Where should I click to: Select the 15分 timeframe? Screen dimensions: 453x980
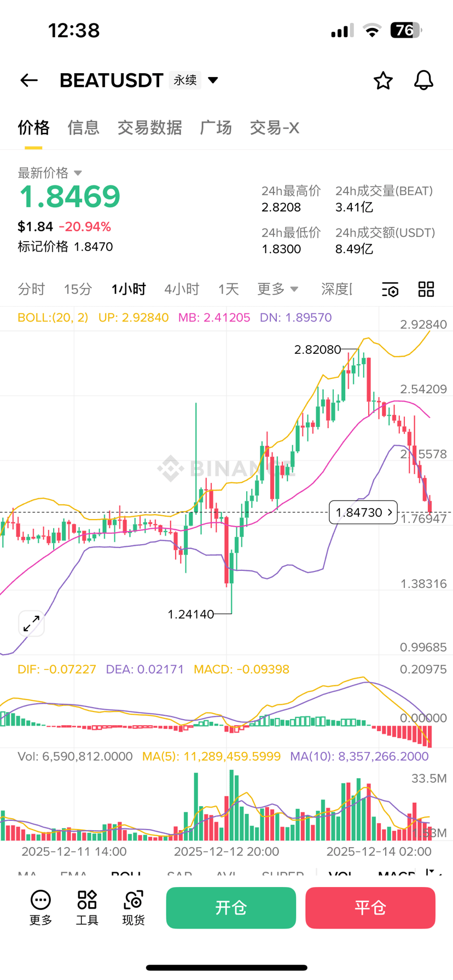point(78,289)
